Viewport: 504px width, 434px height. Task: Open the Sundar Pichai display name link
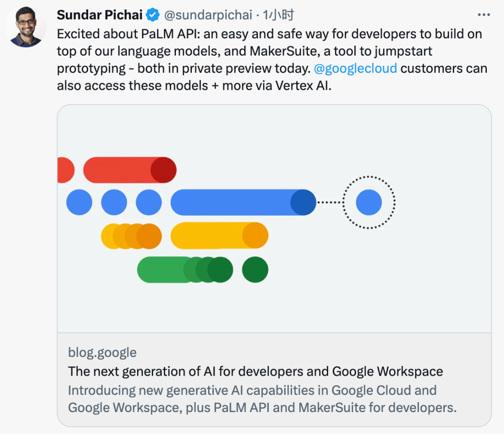click(x=99, y=15)
